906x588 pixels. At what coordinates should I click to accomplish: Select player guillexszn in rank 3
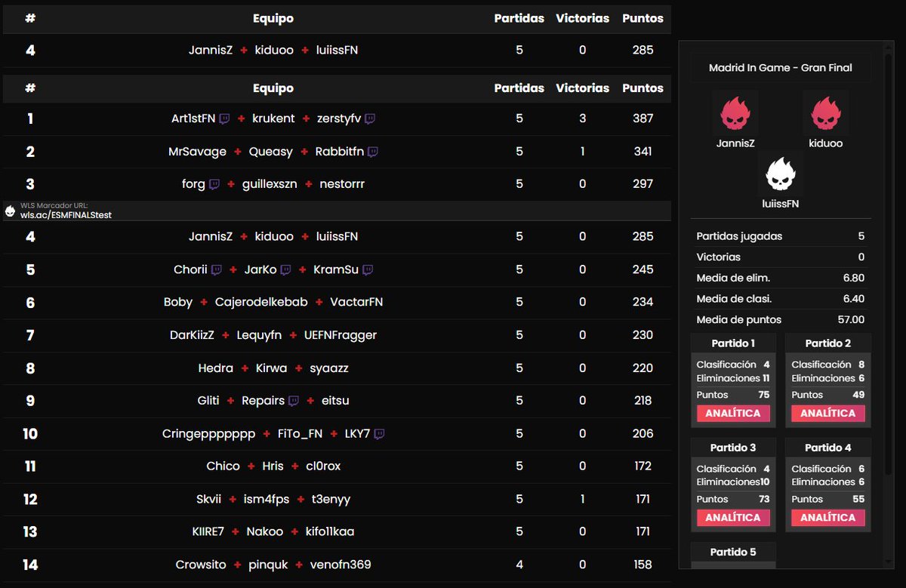pyautogui.click(x=270, y=184)
